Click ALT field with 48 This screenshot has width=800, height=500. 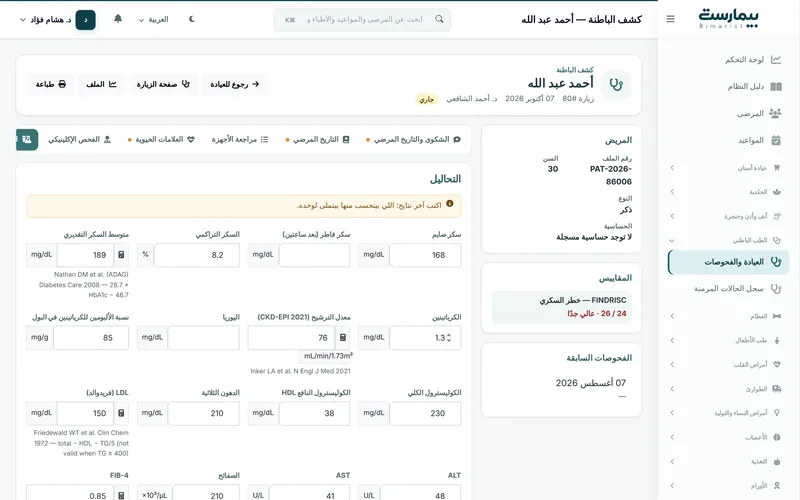pyautogui.click(x=420, y=492)
